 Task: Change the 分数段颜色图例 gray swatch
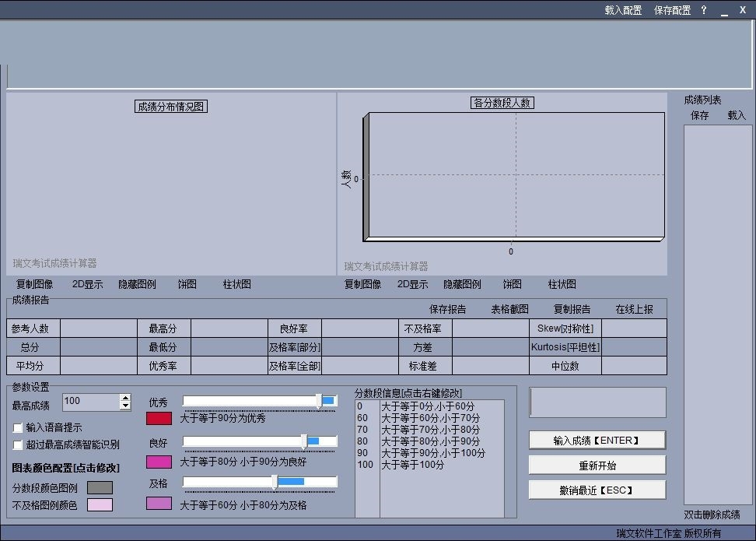coord(100,487)
